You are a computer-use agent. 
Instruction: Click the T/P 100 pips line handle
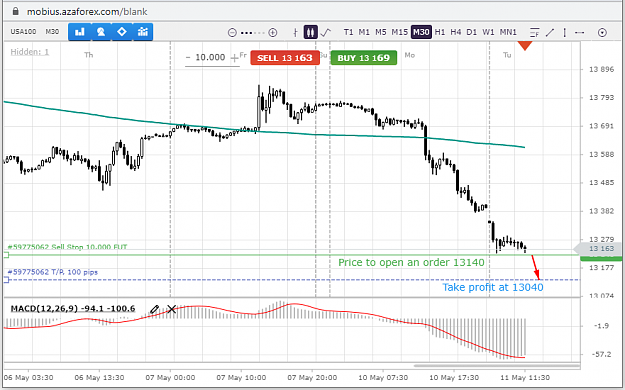tap(6, 280)
